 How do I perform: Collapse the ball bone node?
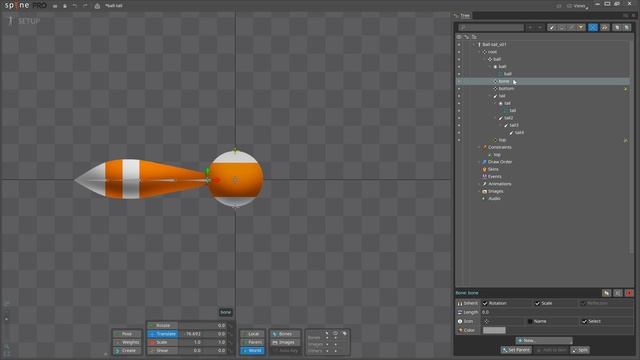pos(484,59)
